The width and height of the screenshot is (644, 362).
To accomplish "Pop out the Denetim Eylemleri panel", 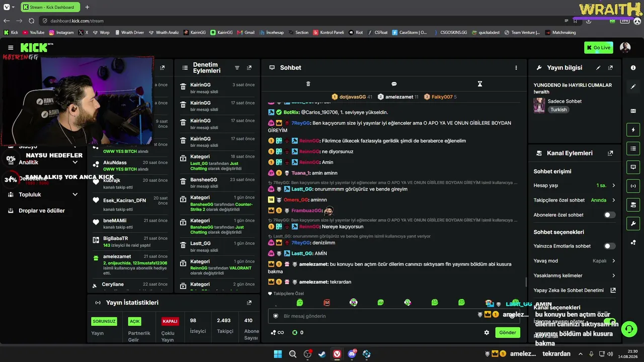I will click(249, 67).
